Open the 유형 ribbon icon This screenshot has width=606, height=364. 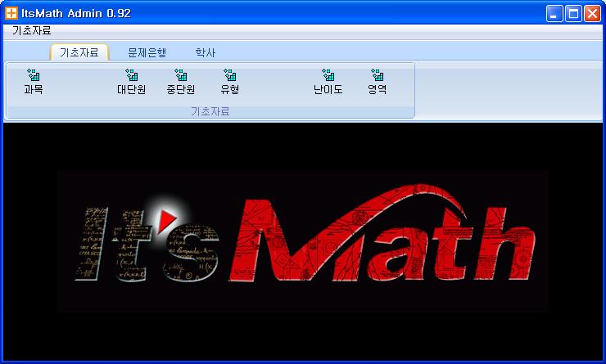pyautogui.click(x=229, y=82)
